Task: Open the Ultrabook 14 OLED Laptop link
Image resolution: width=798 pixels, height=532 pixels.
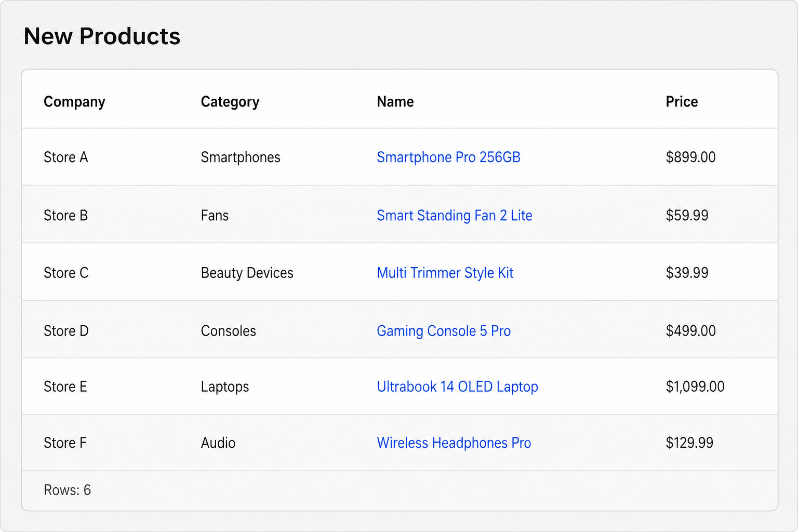Action: pos(457,387)
